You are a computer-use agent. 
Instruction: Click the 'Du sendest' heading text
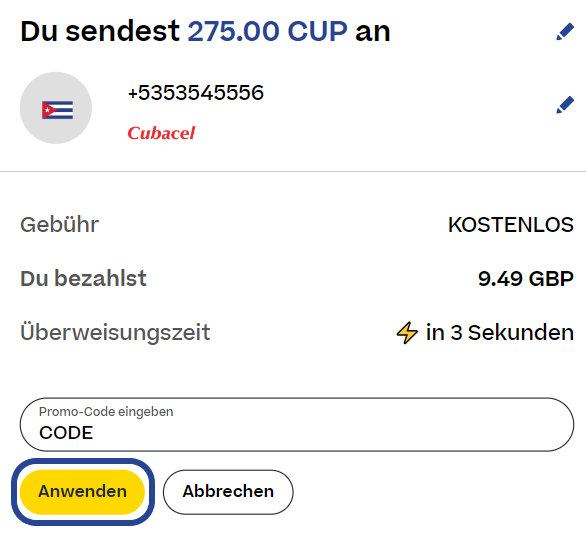100,31
